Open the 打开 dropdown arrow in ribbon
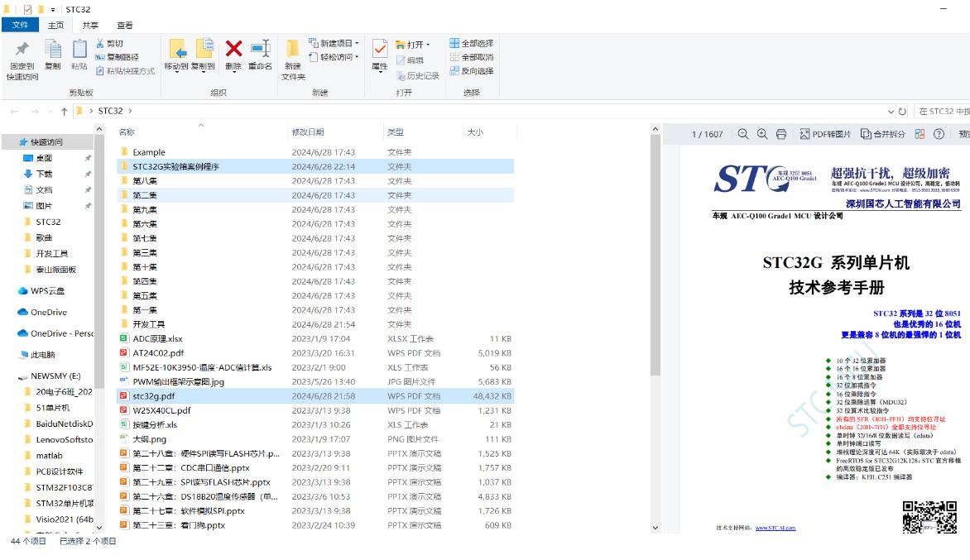This screenshot has width=970, height=560. click(427, 45)
